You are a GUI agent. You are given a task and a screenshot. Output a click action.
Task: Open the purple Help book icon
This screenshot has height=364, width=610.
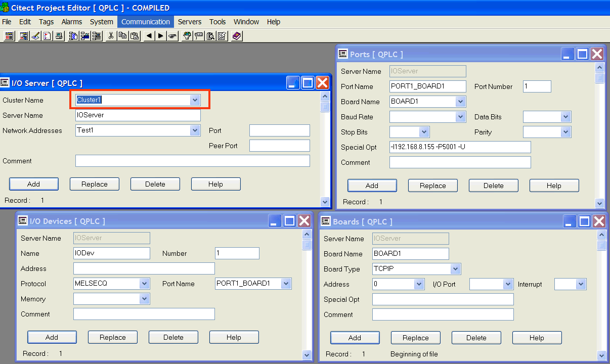click(237, 36)
